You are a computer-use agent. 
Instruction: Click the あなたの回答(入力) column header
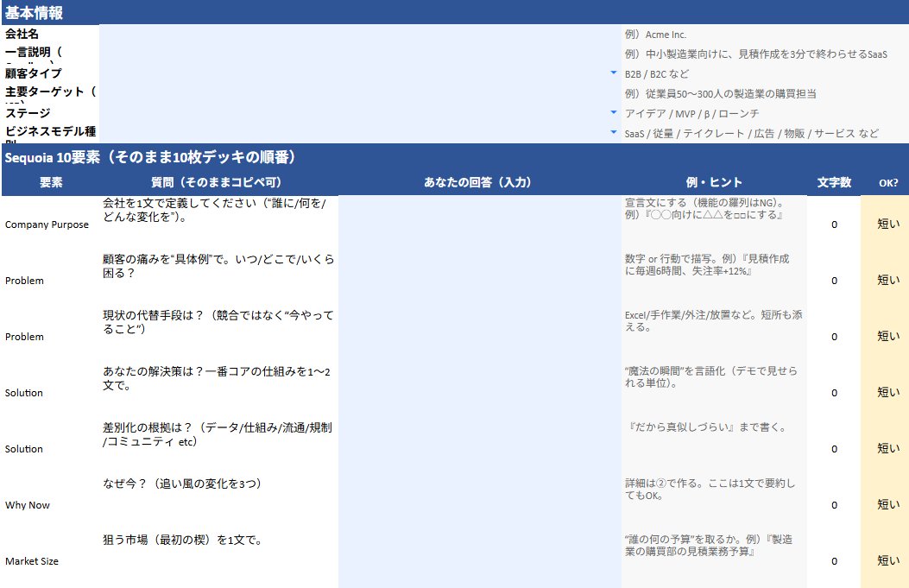click(x=479, y=182)
